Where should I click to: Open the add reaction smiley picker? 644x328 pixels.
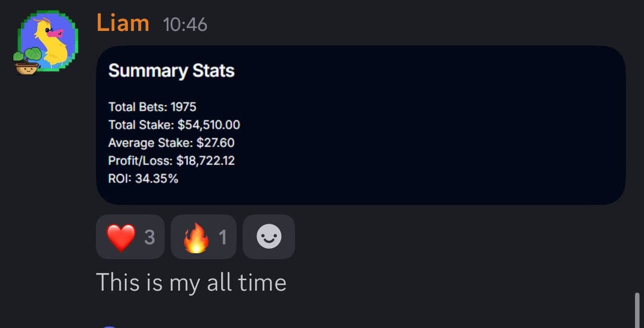coord(269,237)
